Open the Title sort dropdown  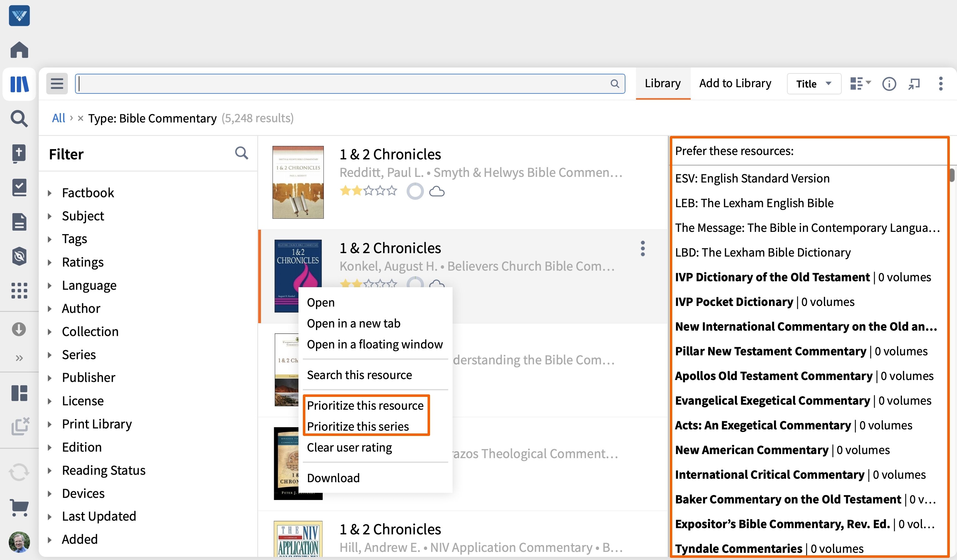(814, 83)
